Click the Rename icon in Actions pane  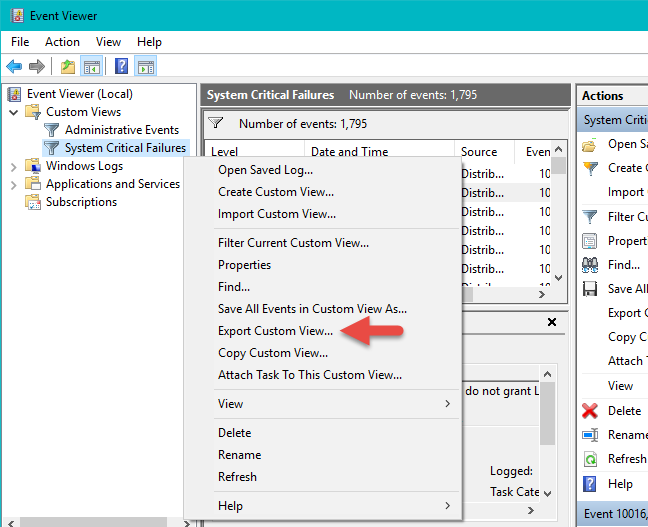click(590, 435)
